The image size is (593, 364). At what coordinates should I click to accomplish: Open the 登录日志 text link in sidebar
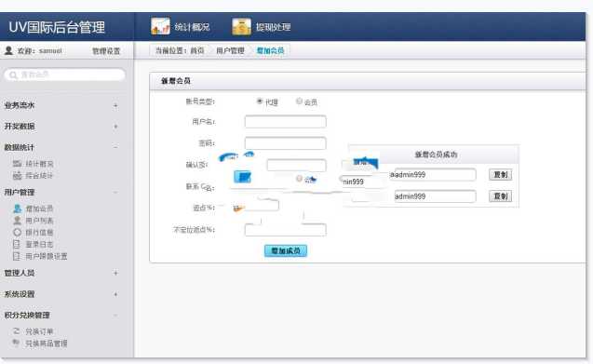pos(39,245)
